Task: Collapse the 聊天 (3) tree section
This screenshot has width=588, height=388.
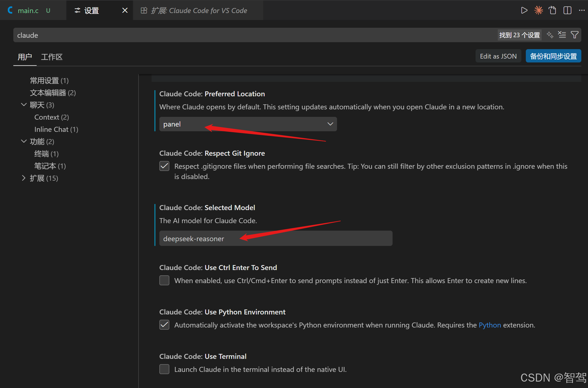Action: [x=24, y=105]
